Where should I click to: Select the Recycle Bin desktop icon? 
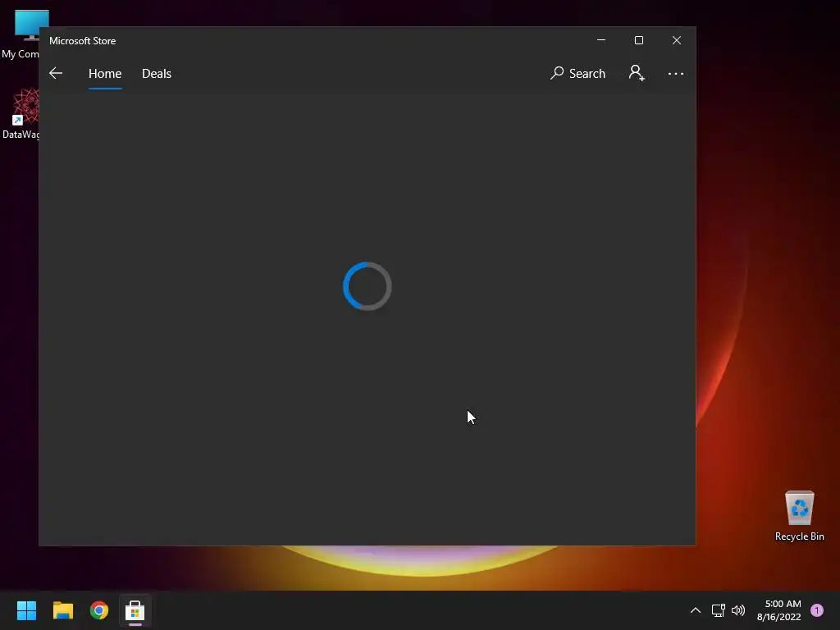click(x=799, y=516)
